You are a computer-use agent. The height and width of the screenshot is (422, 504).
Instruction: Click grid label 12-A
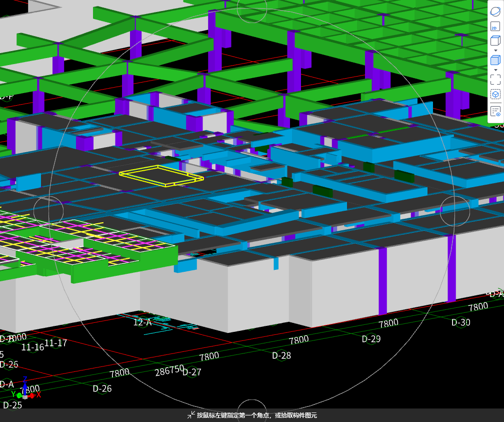pyautogui.click(x=142, y=322)
